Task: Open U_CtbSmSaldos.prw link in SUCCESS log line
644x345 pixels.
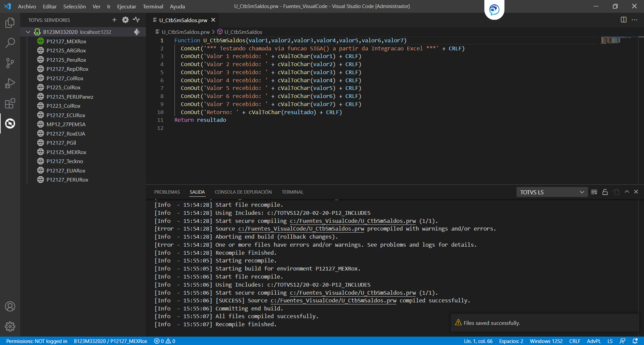Action: click(x=333, y=301)
